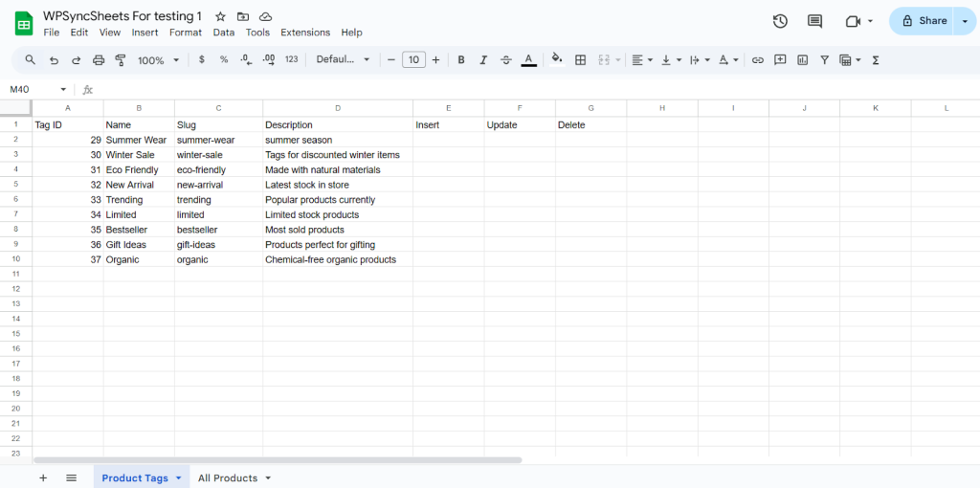This screenshot has width=980, height=488.
Task: Open vertical align dropdown
Action: pos(671,60)
